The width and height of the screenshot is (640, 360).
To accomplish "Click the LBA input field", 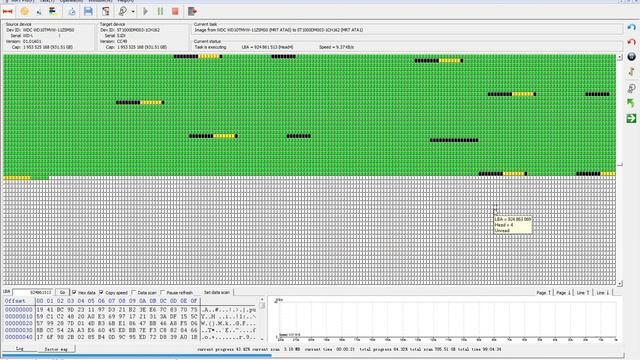I will coord(33,292).
